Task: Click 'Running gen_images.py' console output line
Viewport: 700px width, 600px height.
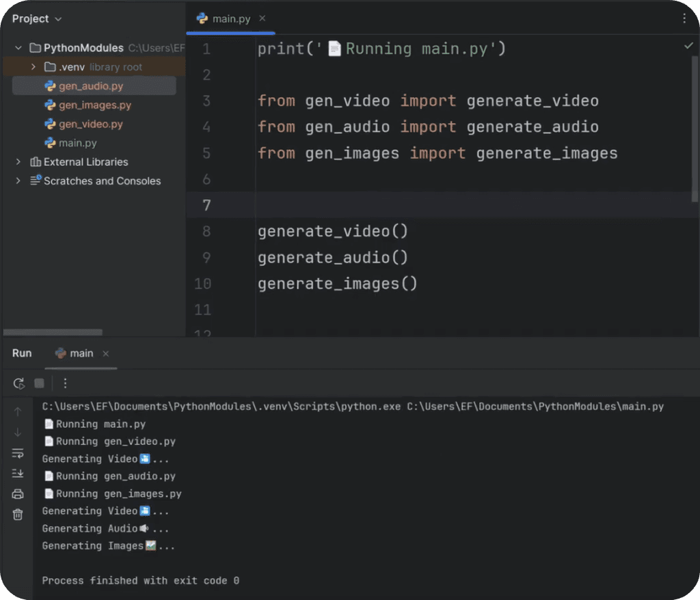Action: [x=113, y=494]
